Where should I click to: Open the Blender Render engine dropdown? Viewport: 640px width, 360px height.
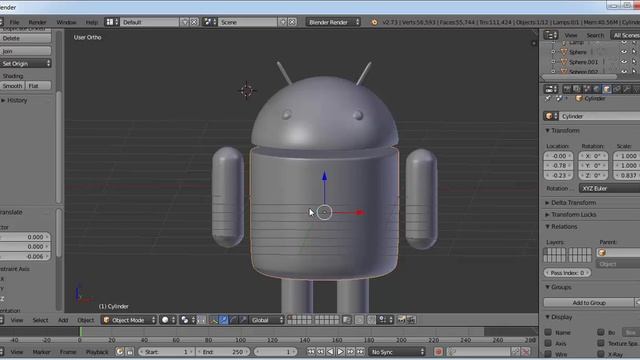[333, 22]
